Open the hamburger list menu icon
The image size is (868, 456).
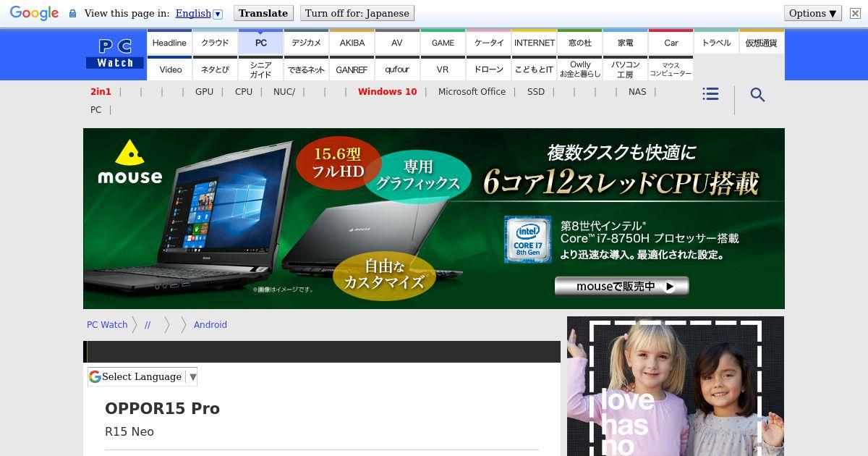[710, 94]
